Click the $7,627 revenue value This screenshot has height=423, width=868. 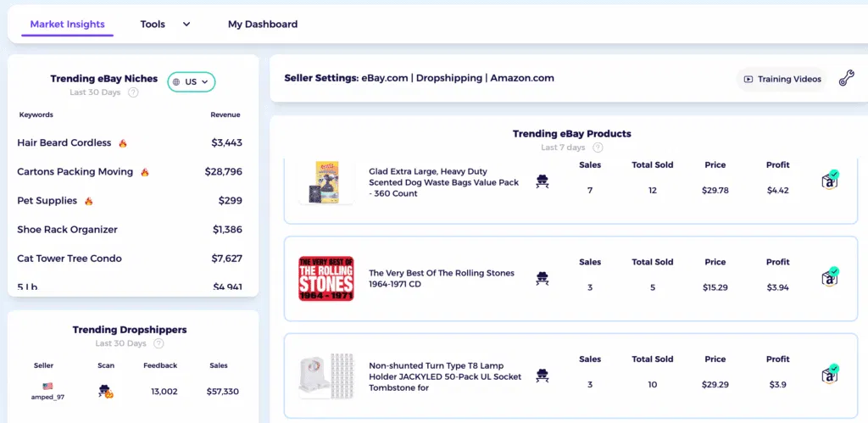[x=227, y=258]
